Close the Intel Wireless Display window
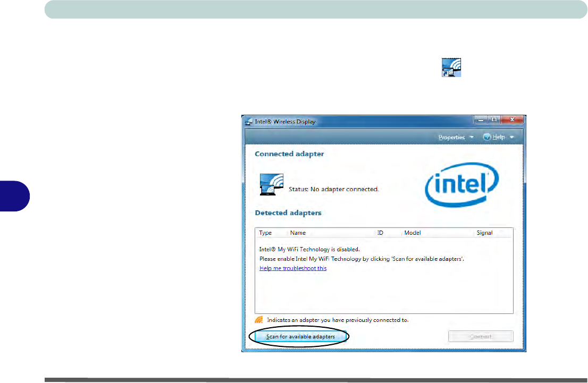The height and width of the screenshot is (383, 588). click(x=512, y=120)
